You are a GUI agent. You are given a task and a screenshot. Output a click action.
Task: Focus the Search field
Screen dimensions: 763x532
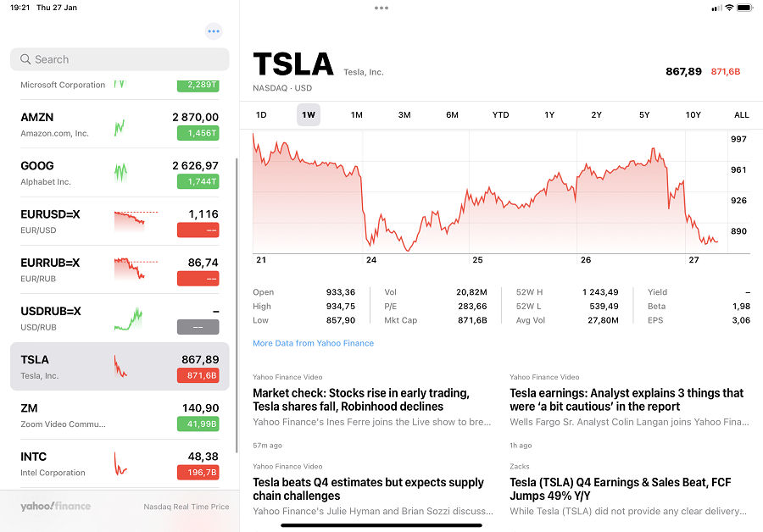pos(120,59)
